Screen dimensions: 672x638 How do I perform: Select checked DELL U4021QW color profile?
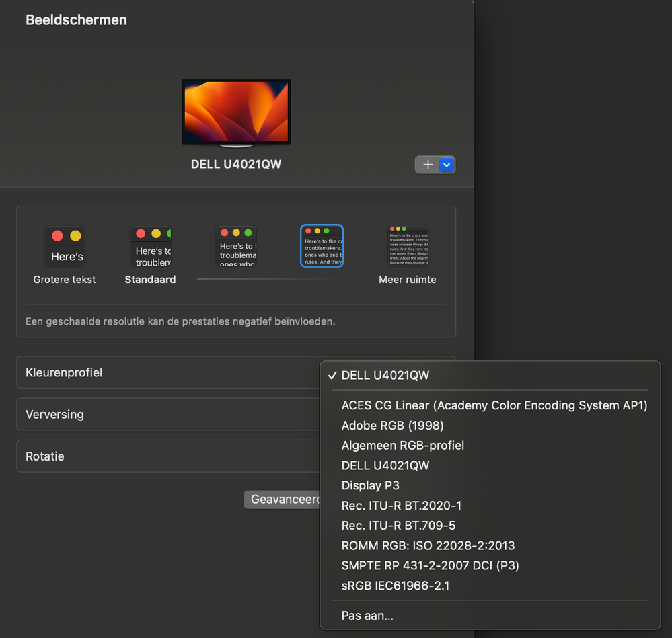click(490, 376)
